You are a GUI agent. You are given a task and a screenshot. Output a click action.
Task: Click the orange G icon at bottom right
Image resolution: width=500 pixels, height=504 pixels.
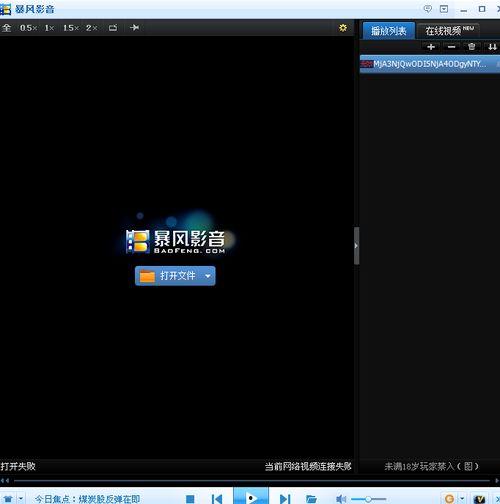click(449, 499)
